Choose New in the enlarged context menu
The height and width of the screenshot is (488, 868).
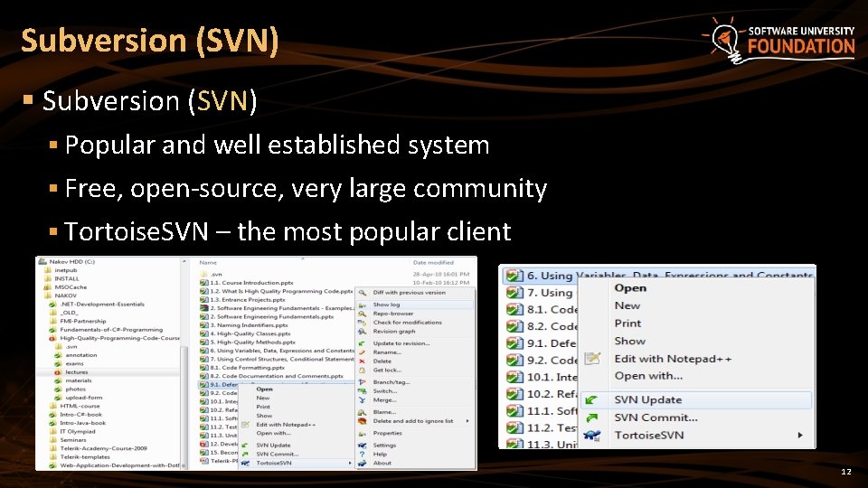627,306
